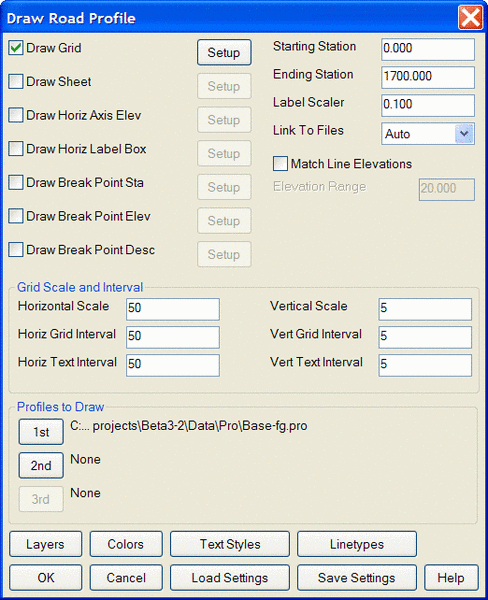Open the Help button
Image resolution: width=488 pixels, height=600 pixels.
point(451,577)
